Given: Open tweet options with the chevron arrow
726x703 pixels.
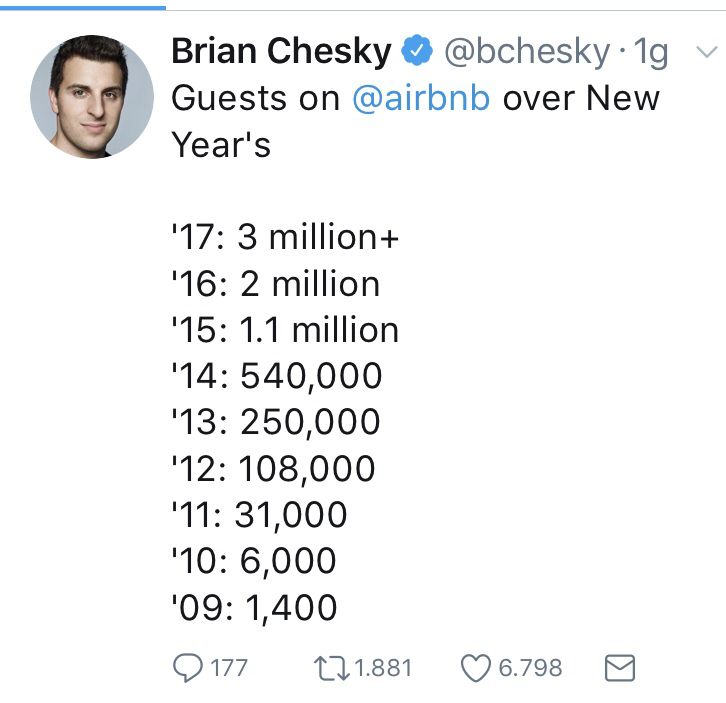Looking at the screenshot, I should point(705,51).
